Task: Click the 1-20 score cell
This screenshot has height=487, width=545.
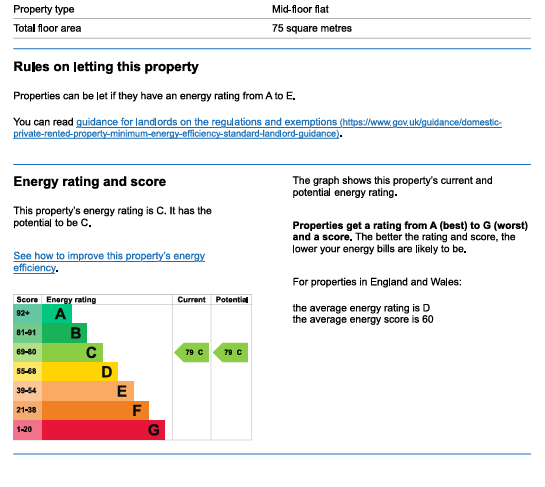Action: pyautogui.click(x=27, y=430)
